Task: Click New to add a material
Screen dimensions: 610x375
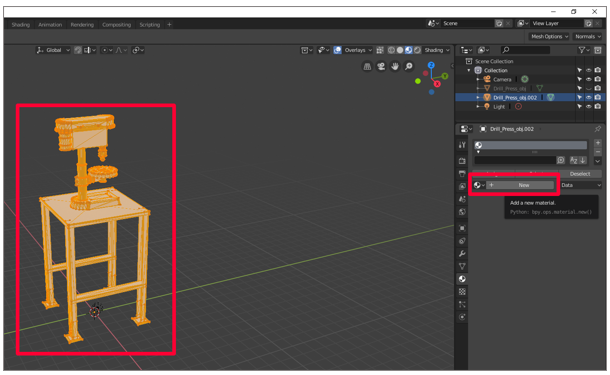Action: 521,185
